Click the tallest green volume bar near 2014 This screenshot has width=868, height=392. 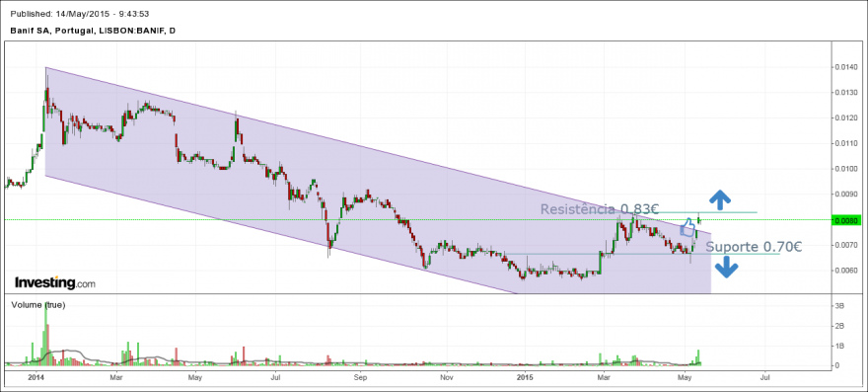click(x=46, y=335)
